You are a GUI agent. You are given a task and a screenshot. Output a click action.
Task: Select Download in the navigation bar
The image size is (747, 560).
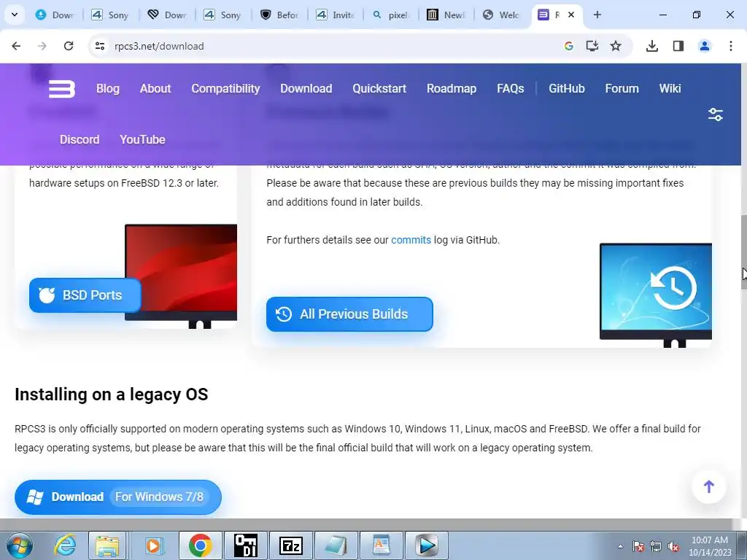point(306,88)
